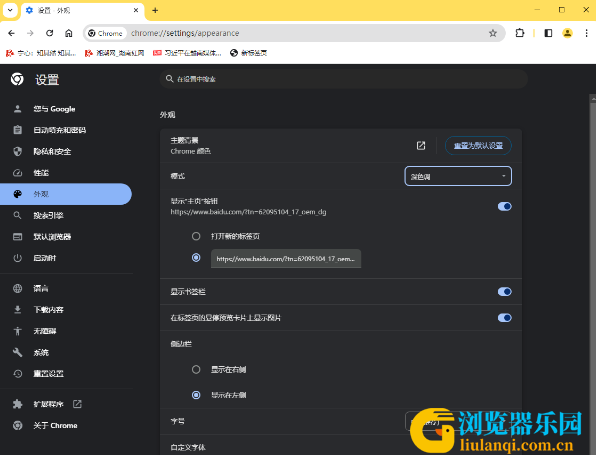Open Chrome three-dot menu
596x455 pixels.
point(586,33)
